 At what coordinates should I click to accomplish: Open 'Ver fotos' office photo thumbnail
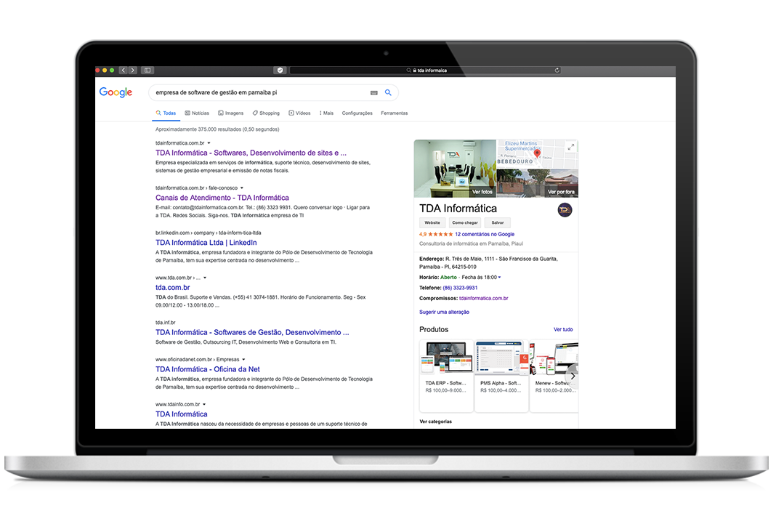[x=455, y=169]
